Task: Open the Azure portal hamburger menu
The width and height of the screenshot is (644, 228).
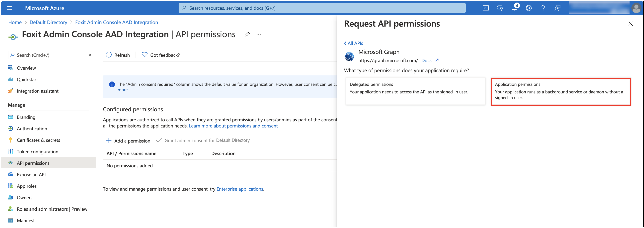Action: coord(9,8)
